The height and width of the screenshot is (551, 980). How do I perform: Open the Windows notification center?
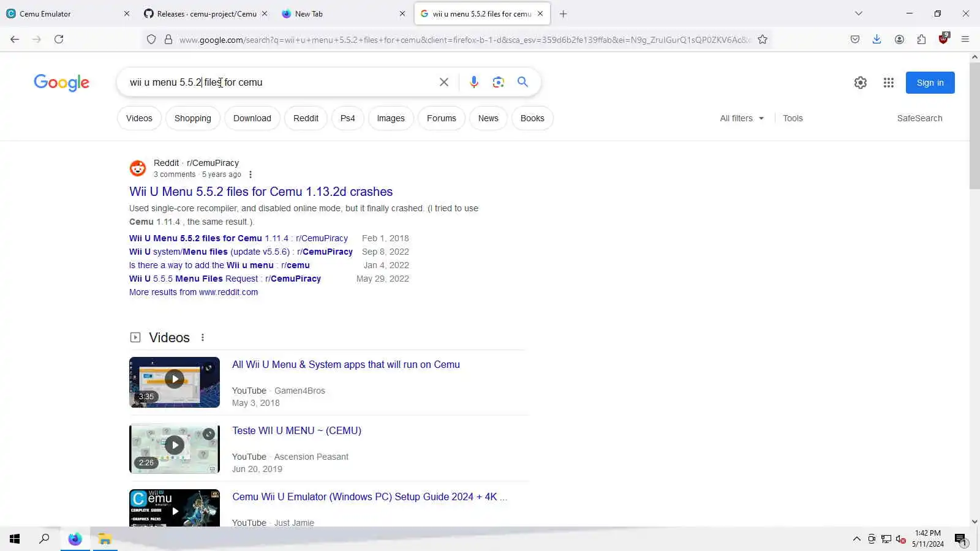pyautogui.click(x=960, y=539)
